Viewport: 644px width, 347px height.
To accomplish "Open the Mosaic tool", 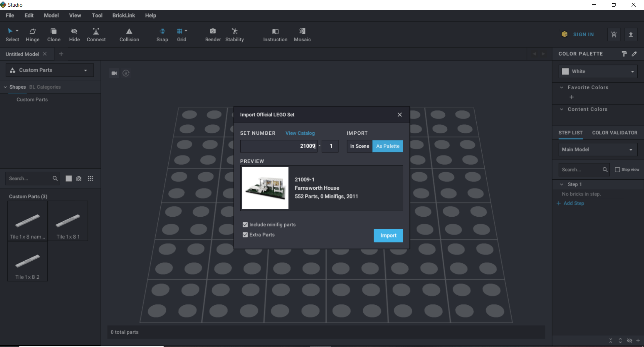I will point(302,35).
